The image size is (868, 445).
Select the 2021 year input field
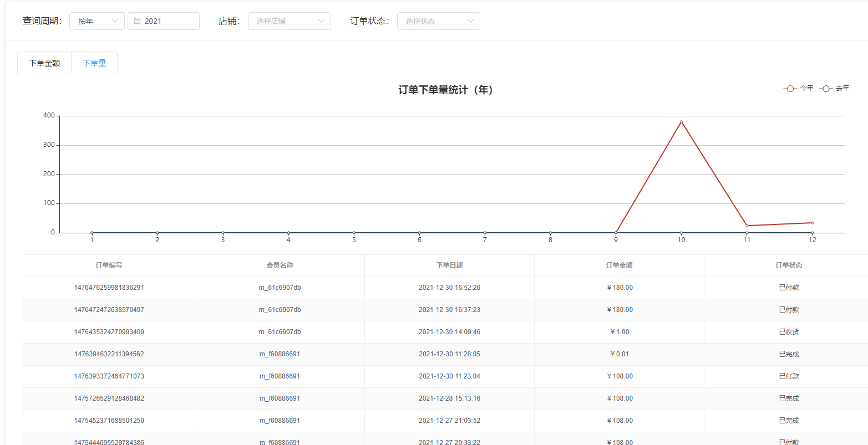(164, 21)
